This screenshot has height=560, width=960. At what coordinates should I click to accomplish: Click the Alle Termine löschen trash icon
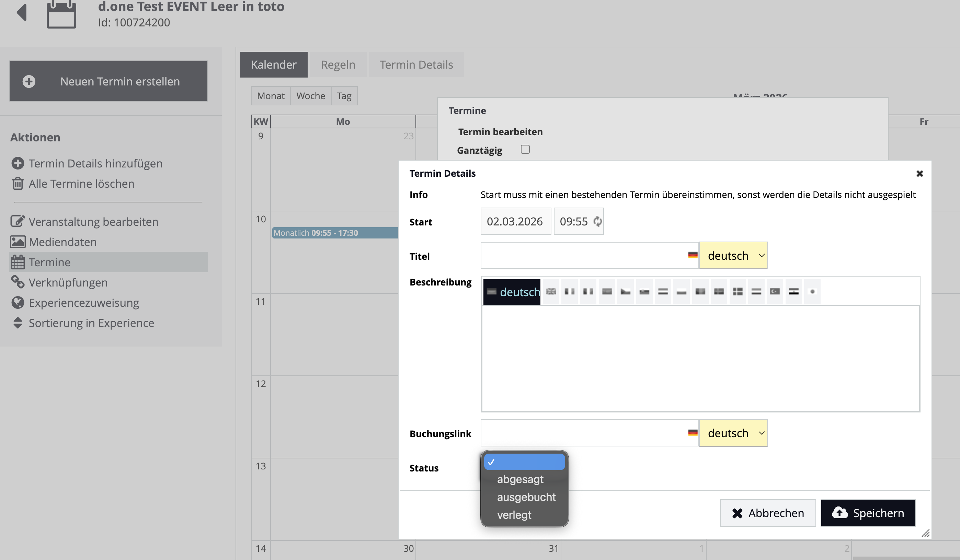pyautogui.click(x=18, y=184)
